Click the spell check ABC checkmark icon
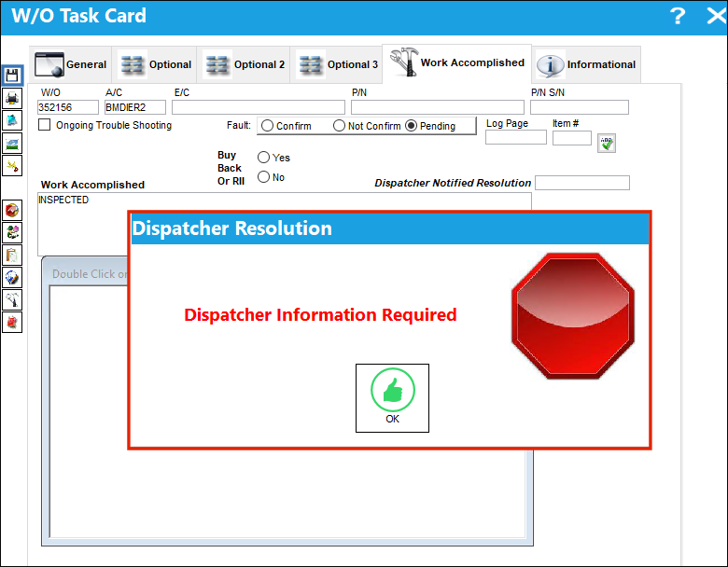This screenshot has width=728, height=567. 607,143
